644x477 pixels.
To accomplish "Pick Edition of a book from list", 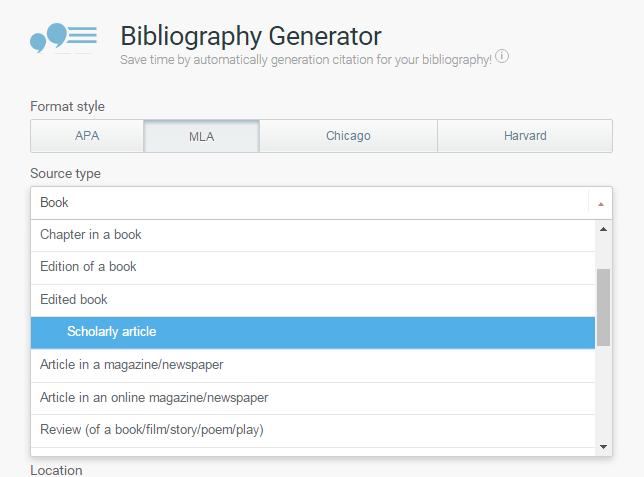I will click(313, 267).
